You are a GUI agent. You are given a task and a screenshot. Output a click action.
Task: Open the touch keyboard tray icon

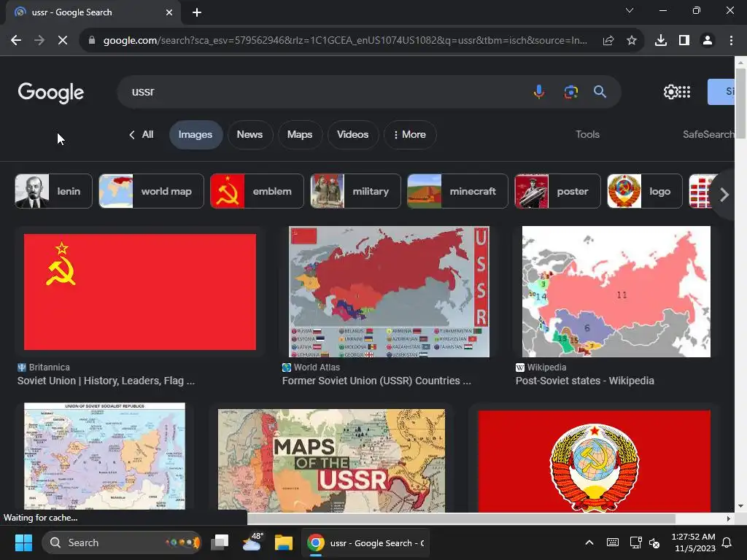click(613, 542)
